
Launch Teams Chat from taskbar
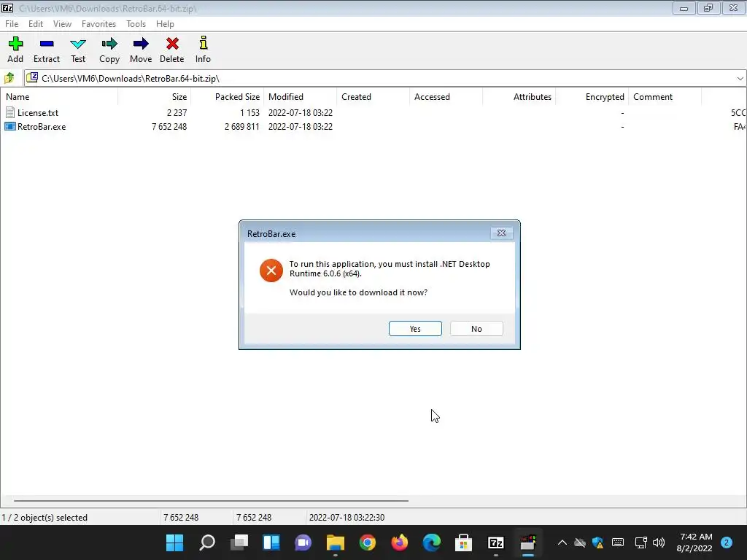click(x=303, y=542)
